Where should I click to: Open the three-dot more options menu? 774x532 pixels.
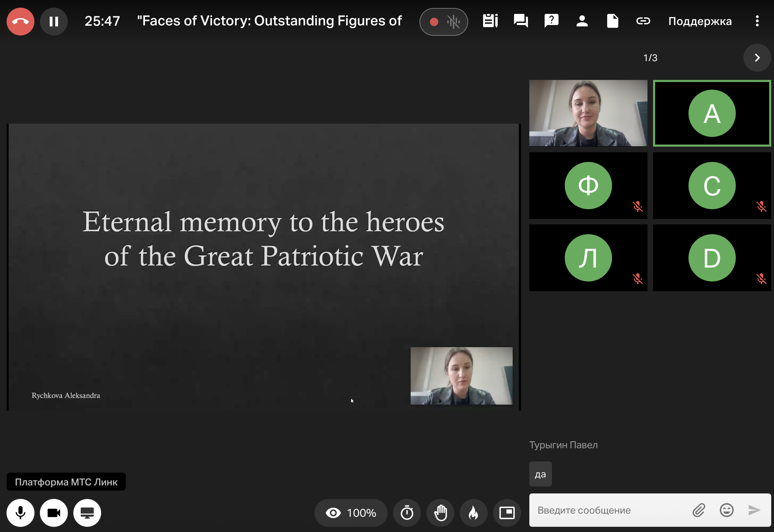click(757, 21)
